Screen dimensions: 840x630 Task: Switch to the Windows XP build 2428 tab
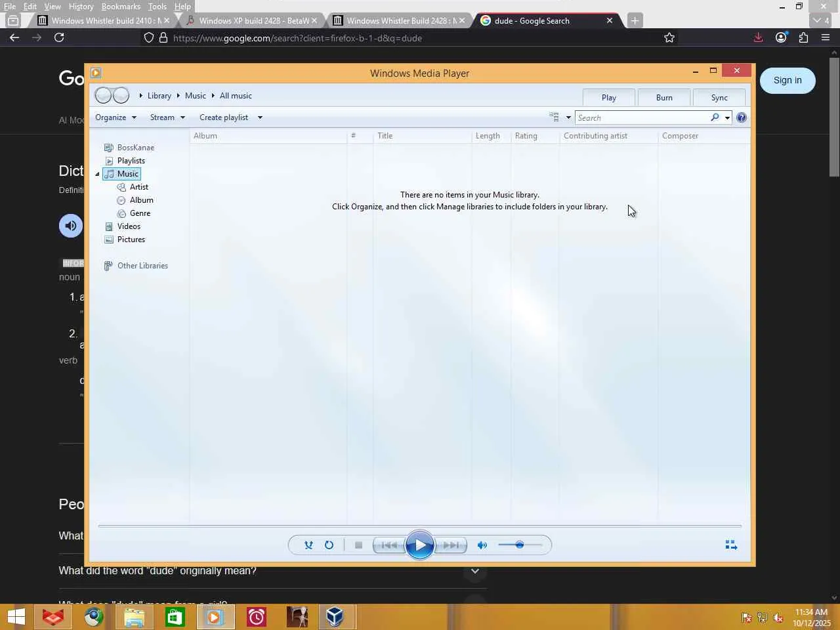tap(252, 21)
